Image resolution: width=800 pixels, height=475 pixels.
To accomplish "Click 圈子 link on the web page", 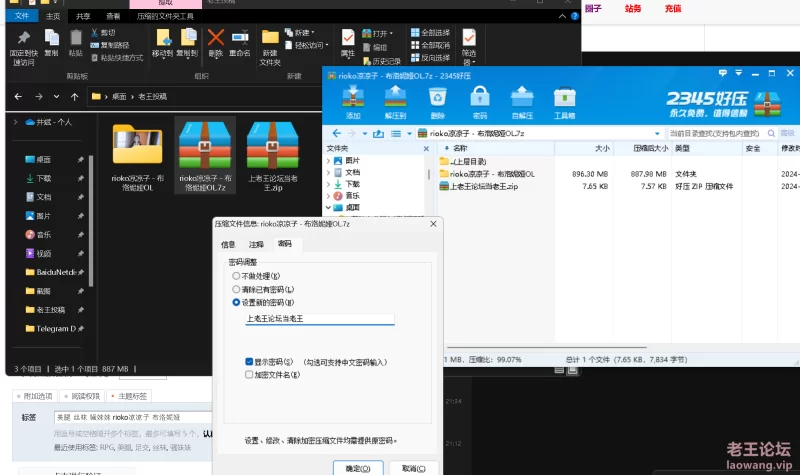I will [x=593, y=8].
